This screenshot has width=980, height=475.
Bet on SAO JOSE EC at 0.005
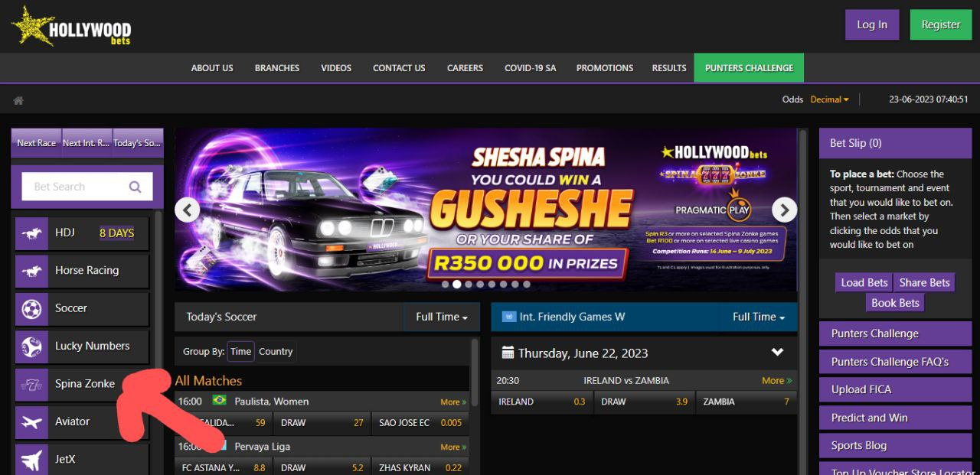[x=420, y=422]
